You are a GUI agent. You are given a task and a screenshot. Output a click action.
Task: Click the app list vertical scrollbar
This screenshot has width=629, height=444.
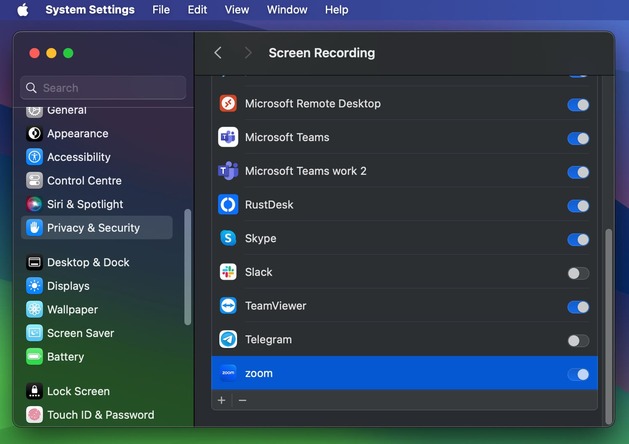tap(609, 326)
